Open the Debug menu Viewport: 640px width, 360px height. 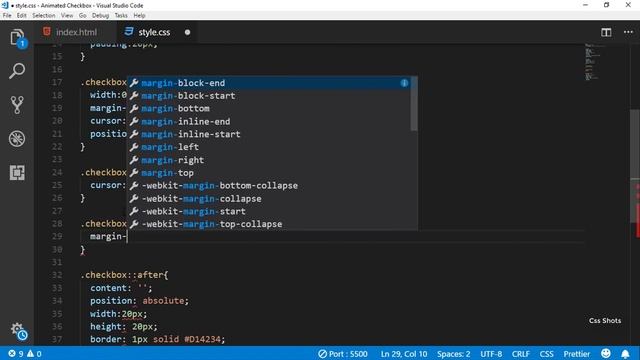tap(100, 16)
